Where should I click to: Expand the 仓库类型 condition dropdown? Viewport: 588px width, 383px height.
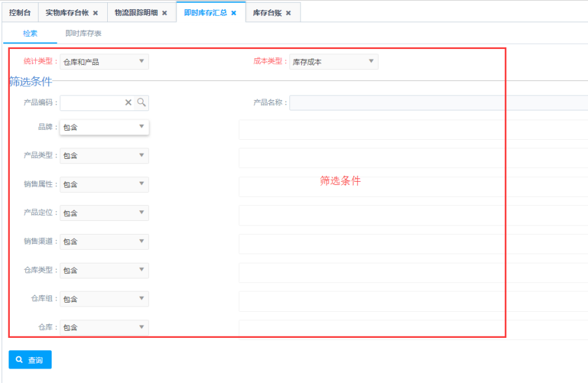(104, 270)
